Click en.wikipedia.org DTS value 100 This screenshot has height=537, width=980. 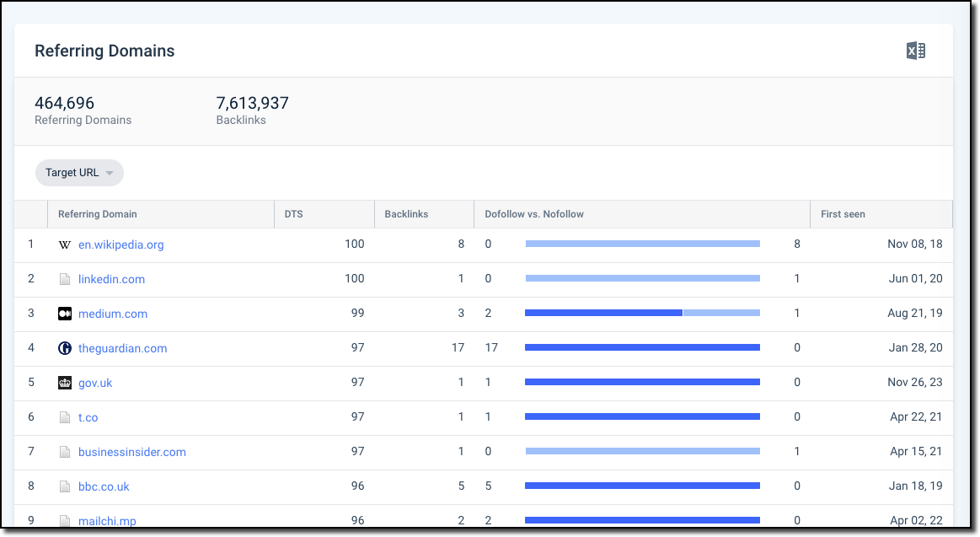355,244
